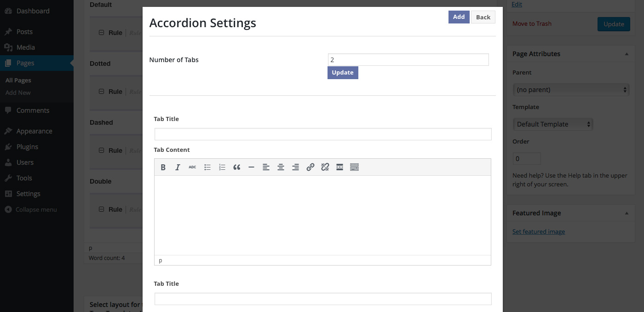
Task: Open the Default Template dropdown
Action: click(552, 124)
